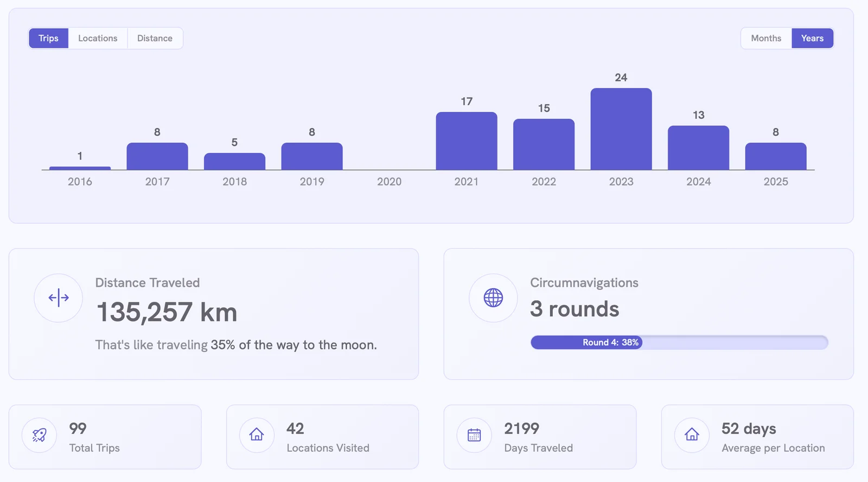Click the 2018 bar showing 5 trips

click(x=234, y=162)
